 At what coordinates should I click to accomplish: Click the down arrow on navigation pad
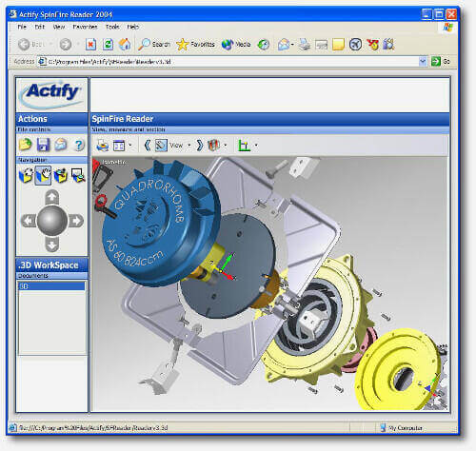[52, 245]
